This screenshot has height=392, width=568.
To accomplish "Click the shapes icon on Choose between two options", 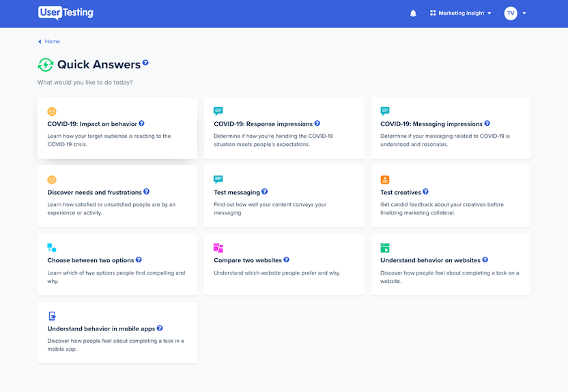I will tap(52, 248).
